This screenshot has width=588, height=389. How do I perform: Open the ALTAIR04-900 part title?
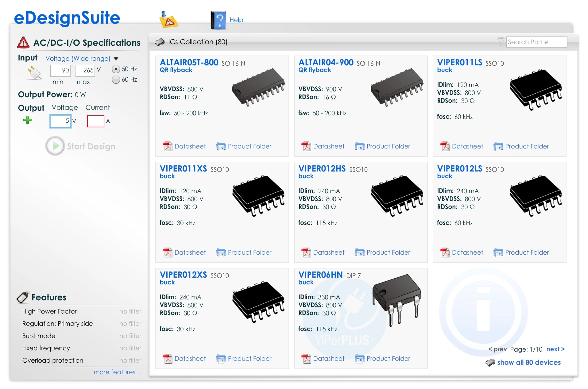326,63
